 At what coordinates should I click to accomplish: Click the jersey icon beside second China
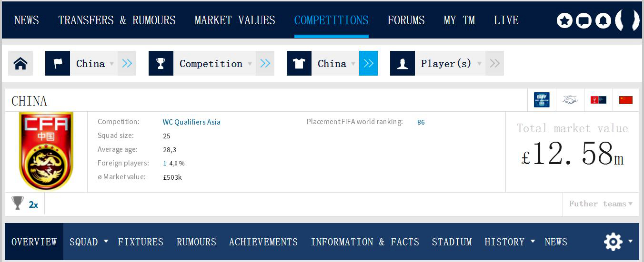299,63
